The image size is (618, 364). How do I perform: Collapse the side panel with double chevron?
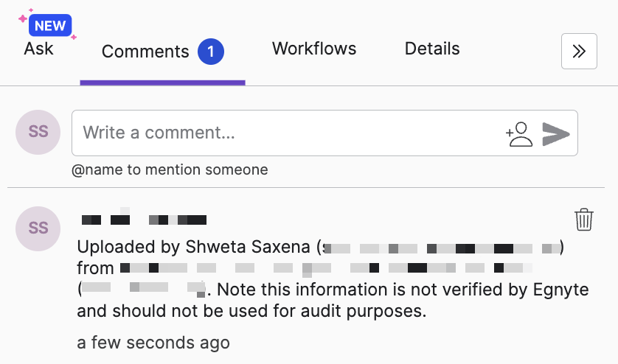pyautogui.click(x=579, y=52)
